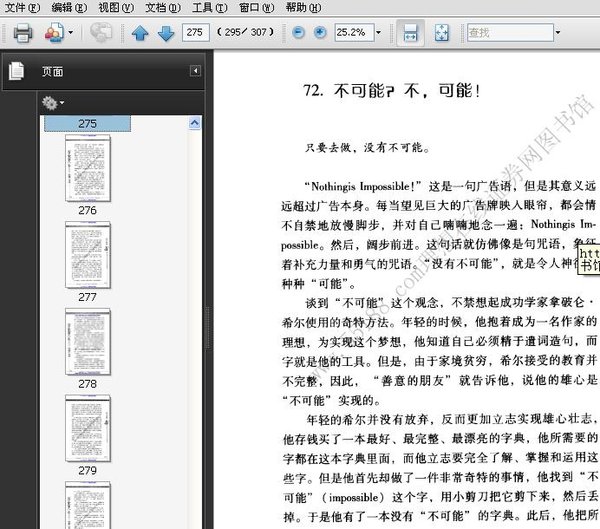Collapse the Pages navigation panel
The image size is (600, 529).
[x=194, y=71]
